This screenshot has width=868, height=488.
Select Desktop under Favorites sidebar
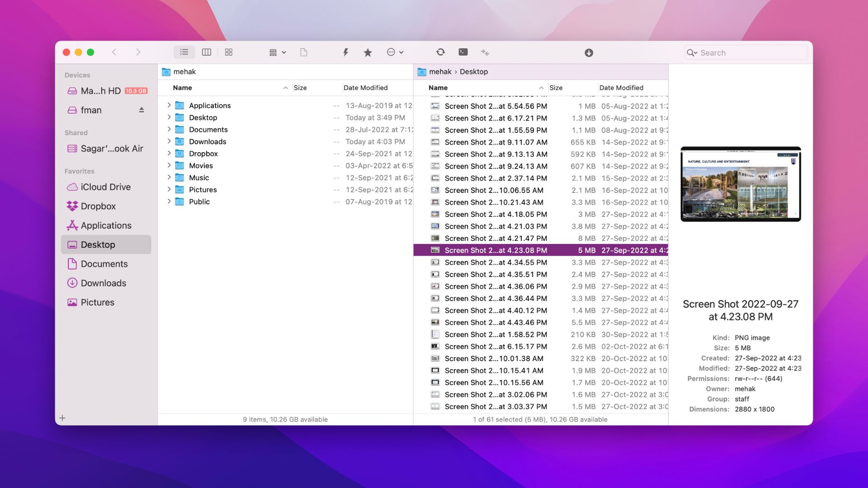coord(98,244)
